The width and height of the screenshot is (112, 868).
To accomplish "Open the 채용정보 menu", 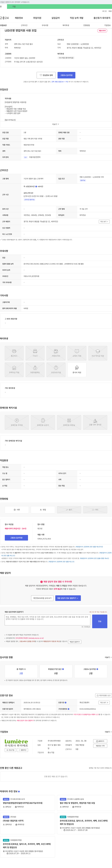I will pyautogui.click(x=19, y=18).
